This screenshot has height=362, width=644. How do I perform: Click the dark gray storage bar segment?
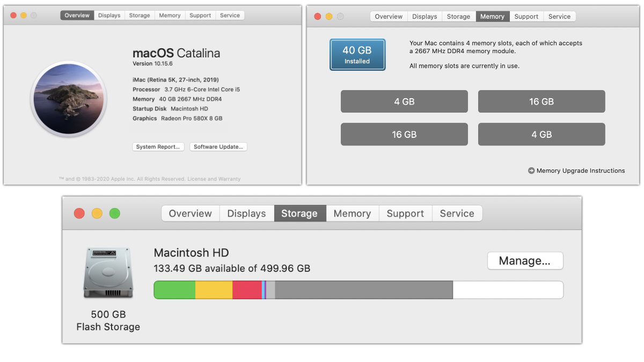pyautogui.click(x=364, y=290)
